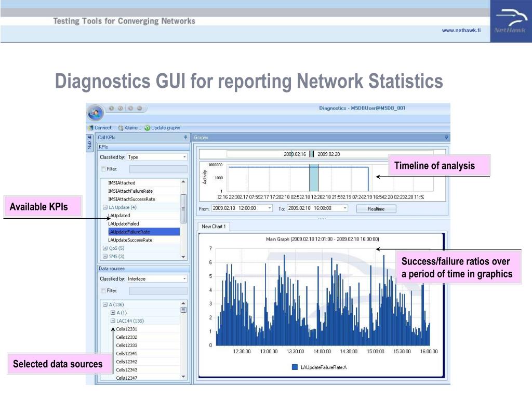Click the pin icon on Graphs panel
532x399 pixels.
tap(446, 138)
